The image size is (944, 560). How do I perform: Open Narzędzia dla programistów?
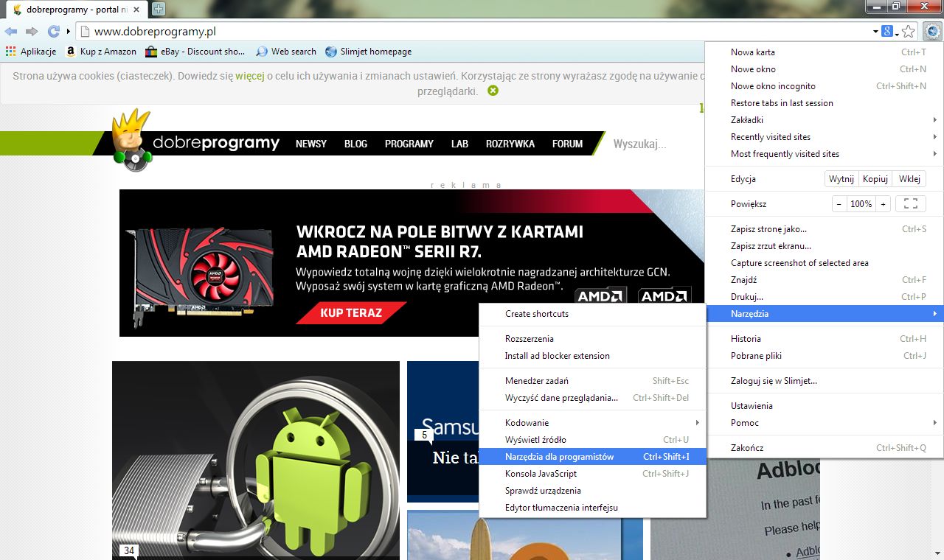point(592,457)
